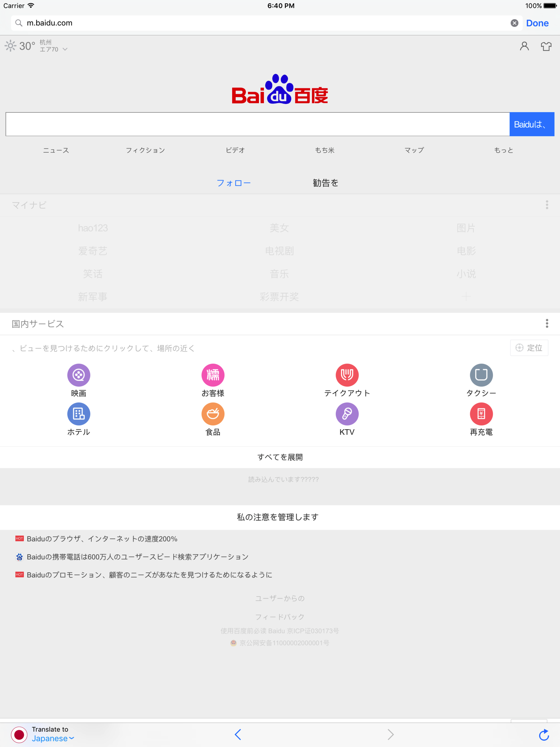This screenshot has width=560, height=747.
Task: Open the 音乐 link
Action: tap(279, 274)
